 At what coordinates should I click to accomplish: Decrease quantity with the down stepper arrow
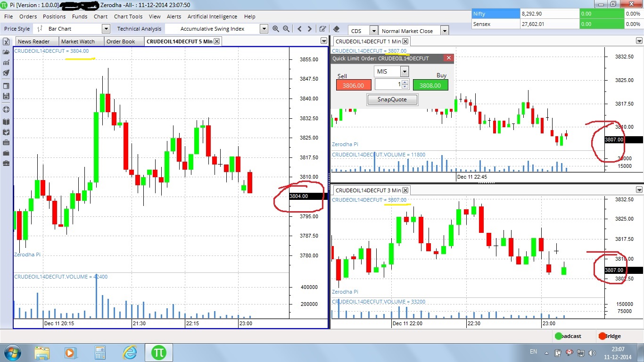405,87
